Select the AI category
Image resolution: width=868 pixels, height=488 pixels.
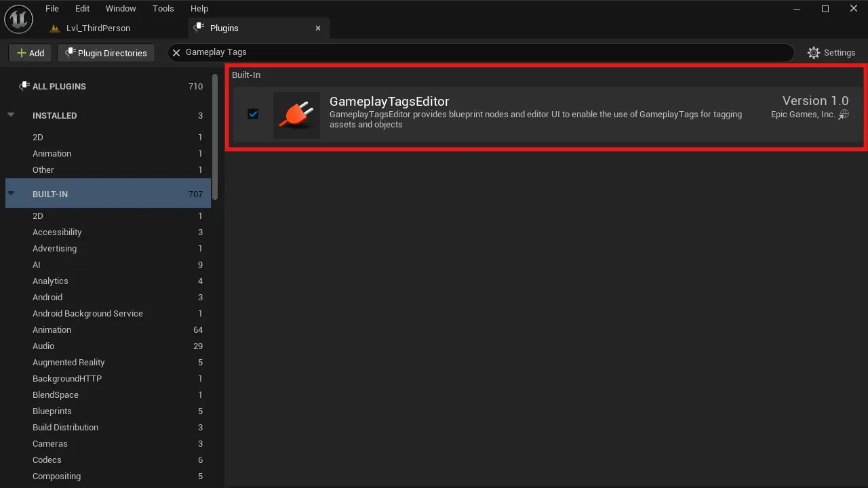(x=108, y=264)
